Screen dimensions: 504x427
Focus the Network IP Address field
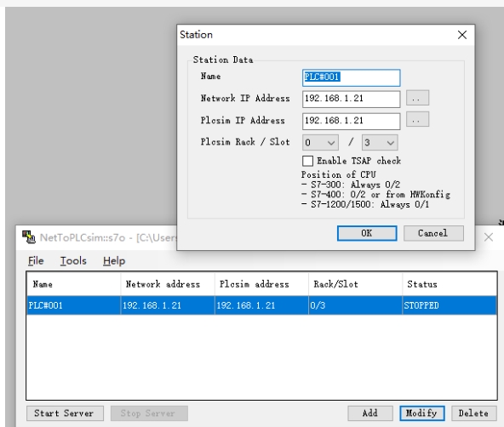tap(351, 99)
